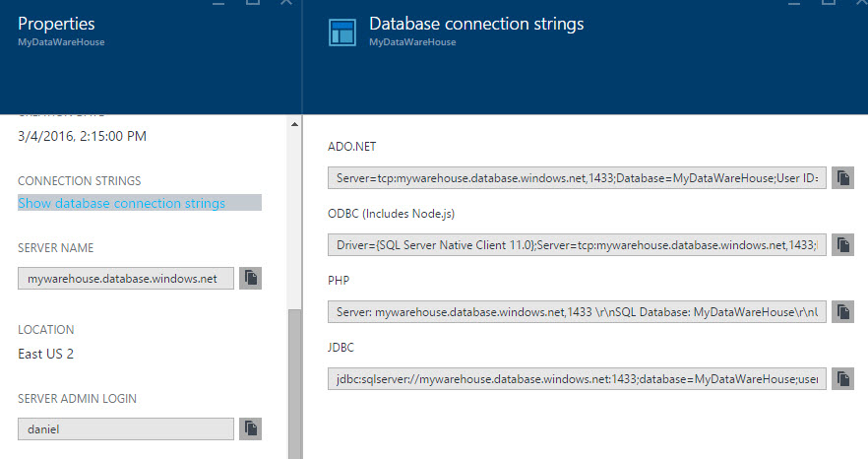Viewport: 868px width, 459px height.
Task: Open Show database connection strings link
Action: coord(121,203)
